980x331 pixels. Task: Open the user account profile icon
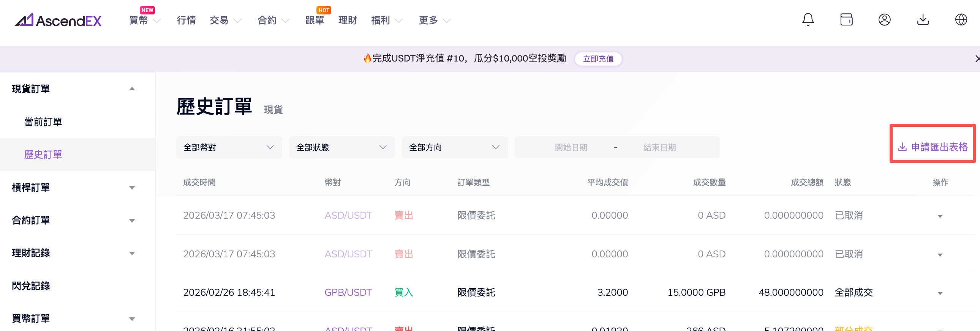click(884, 19)
